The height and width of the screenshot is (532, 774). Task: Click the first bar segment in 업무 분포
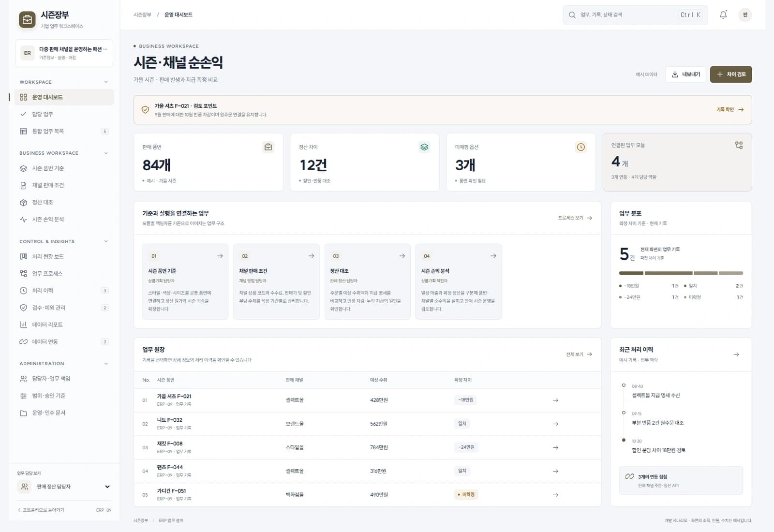[x=631, y=273]
